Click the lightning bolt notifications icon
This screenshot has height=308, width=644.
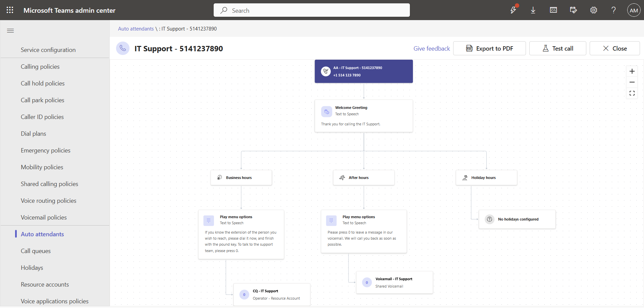tap(513, 10)
